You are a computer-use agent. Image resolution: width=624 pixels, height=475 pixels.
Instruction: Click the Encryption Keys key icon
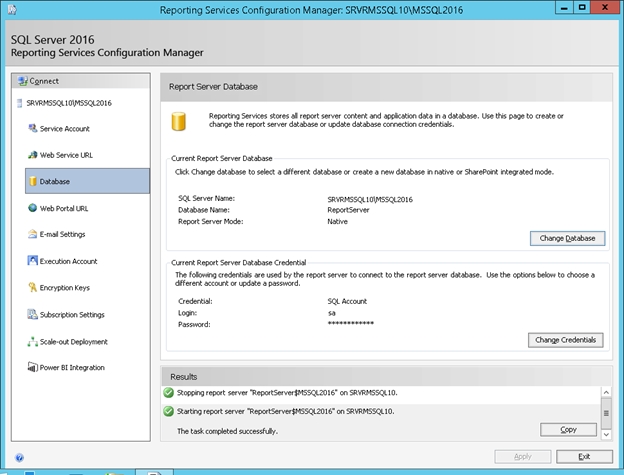(33, 287)
